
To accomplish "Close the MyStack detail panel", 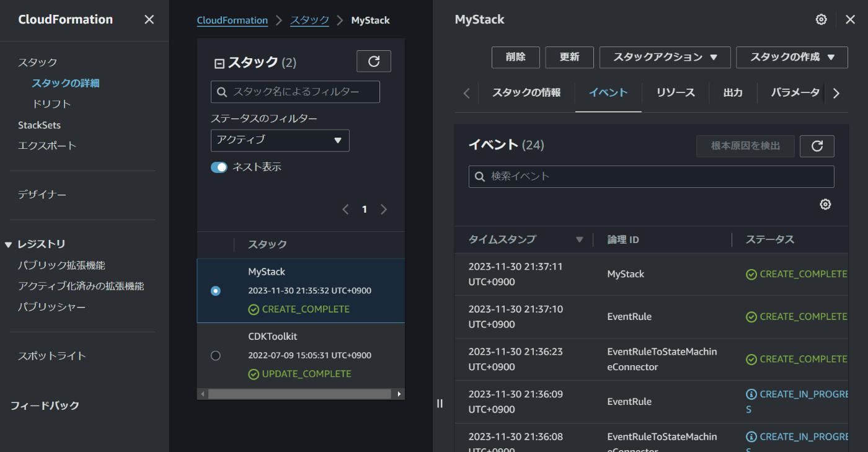I will (x=850, y=20).
